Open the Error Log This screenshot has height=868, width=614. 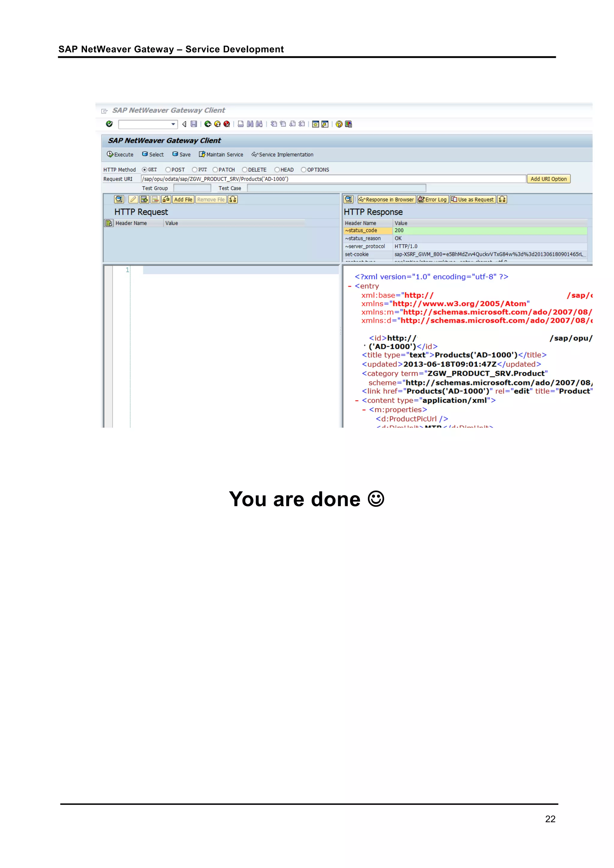coord(432,199)
